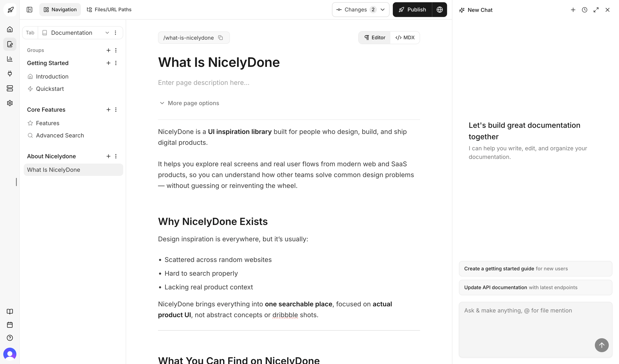Viewport: 619px width, 364px height.
Task: Copy the /what-is-nicelydone path
Action: click(x=221, y=38)
